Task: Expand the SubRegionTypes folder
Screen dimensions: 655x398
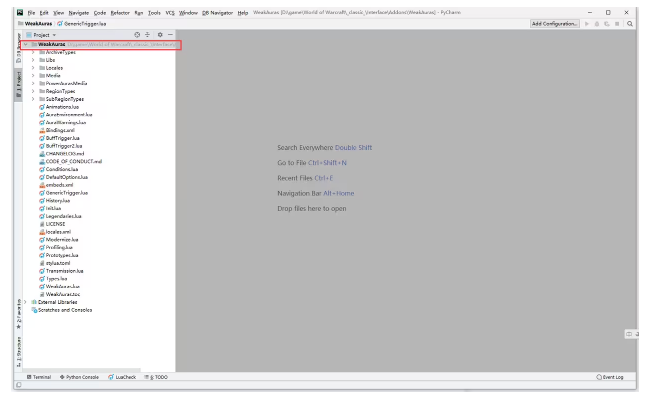Action: tap(33, 99)
